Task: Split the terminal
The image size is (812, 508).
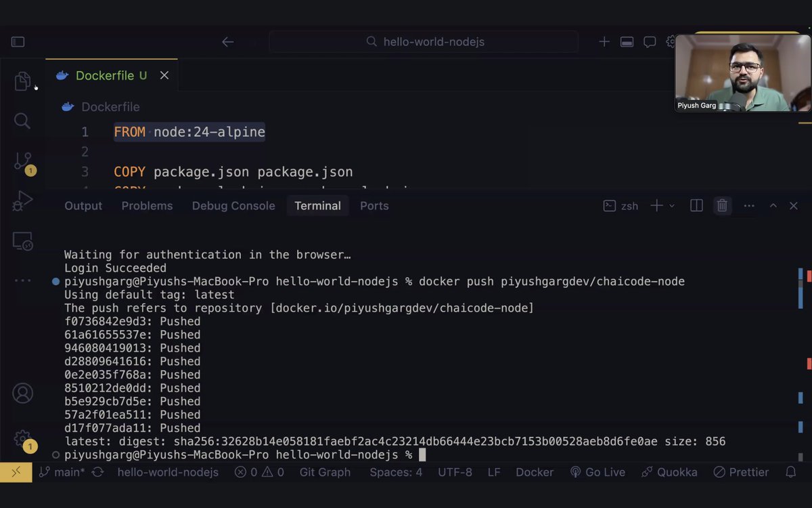Action: pos(696,206)
